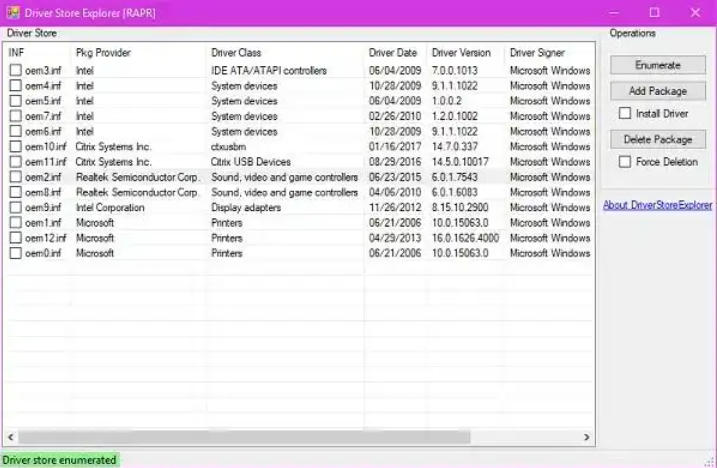The image size is (717, 468).
Task: Click the Driver Version column header
Action: pos(464,52)
